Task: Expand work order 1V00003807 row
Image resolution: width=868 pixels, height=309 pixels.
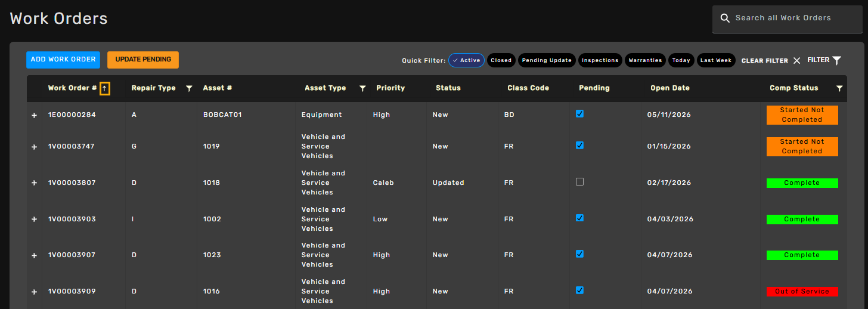Action: (34, 183)
